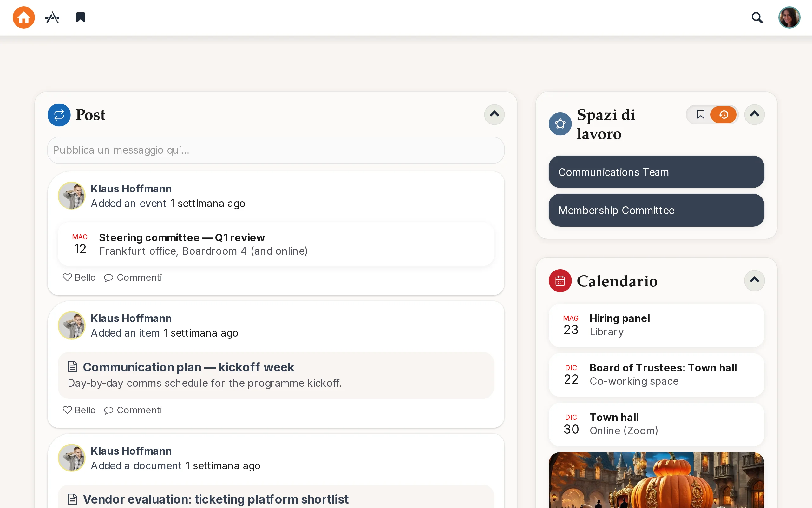Click the Post widget title
812x508 pixels.
pyautogui.click(x=90, y=115)
